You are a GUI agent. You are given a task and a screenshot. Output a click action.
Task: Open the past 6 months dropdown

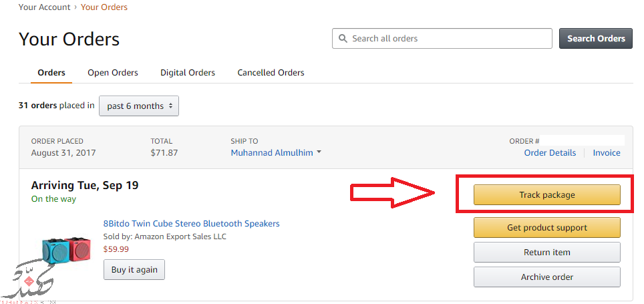[x=139, y=106]
